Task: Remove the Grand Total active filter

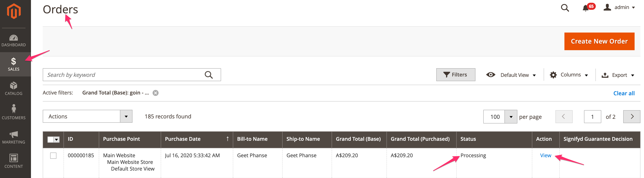Action: [x=155, y=93]
